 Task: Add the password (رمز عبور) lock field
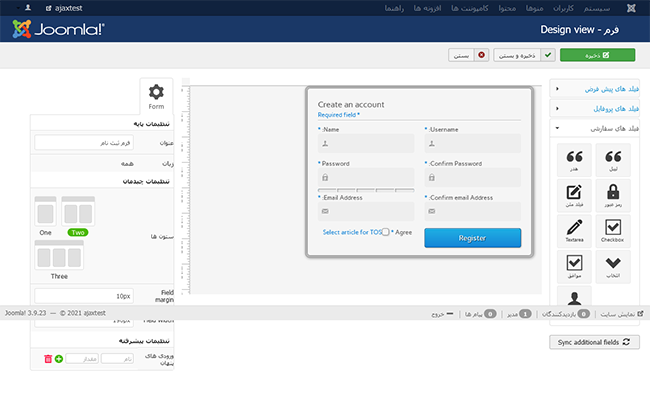[x=613, y=195]
